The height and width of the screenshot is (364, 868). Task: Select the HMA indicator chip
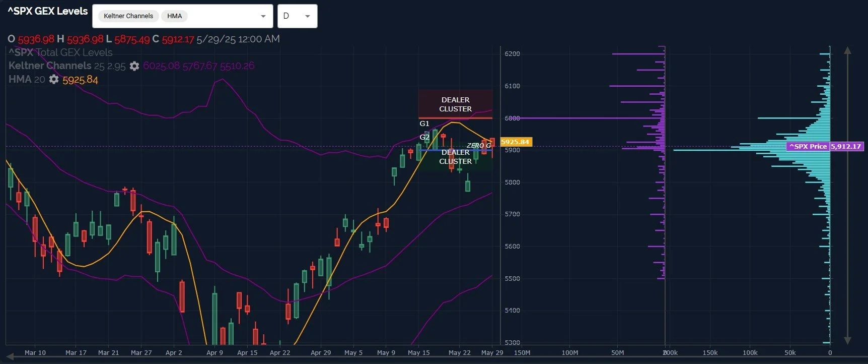[x=175, y=16]
